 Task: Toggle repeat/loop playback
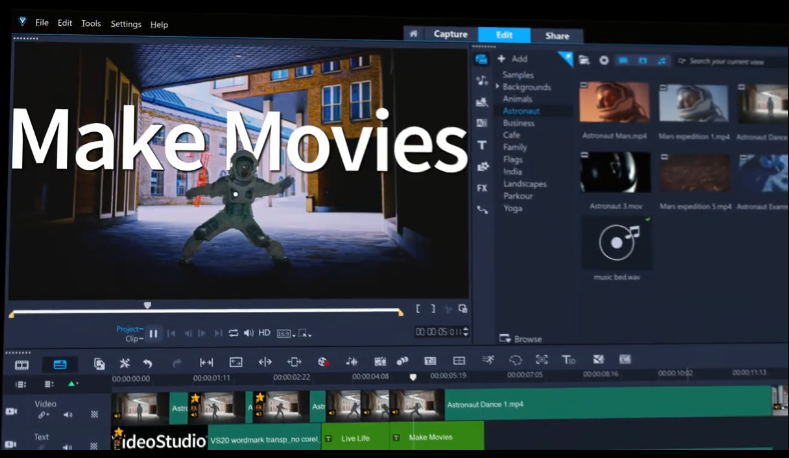coord(233,333)
